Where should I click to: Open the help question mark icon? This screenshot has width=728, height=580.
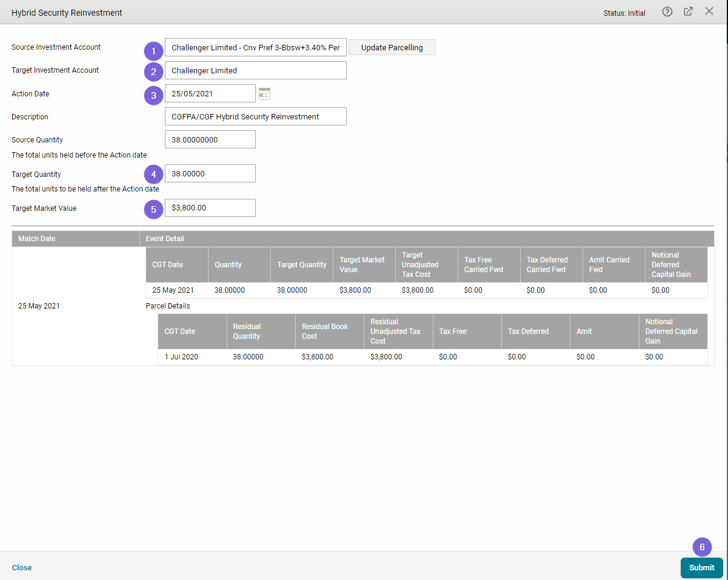667,12
